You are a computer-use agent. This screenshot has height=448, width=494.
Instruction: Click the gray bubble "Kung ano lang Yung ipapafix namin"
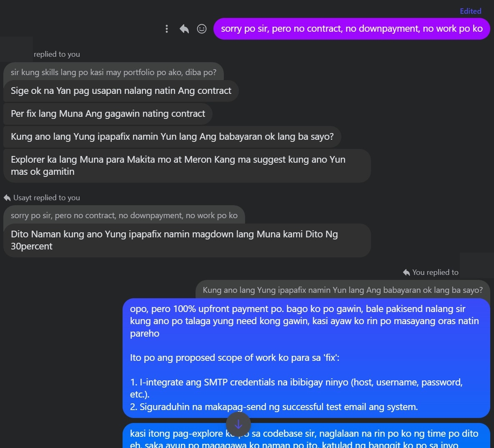click(172, 137)
